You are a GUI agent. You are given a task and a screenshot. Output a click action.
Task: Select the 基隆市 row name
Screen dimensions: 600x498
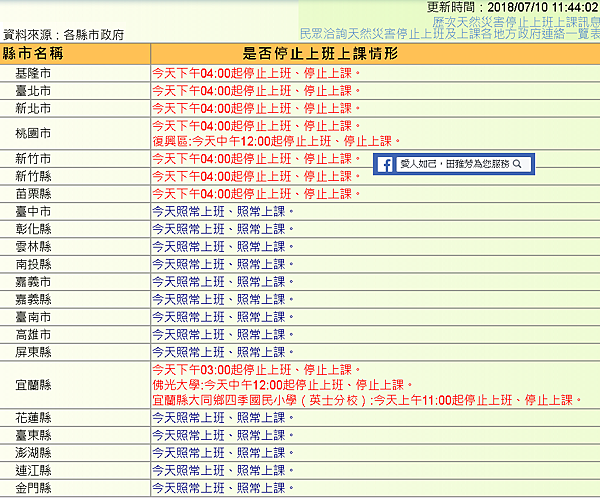coord(33,73)
